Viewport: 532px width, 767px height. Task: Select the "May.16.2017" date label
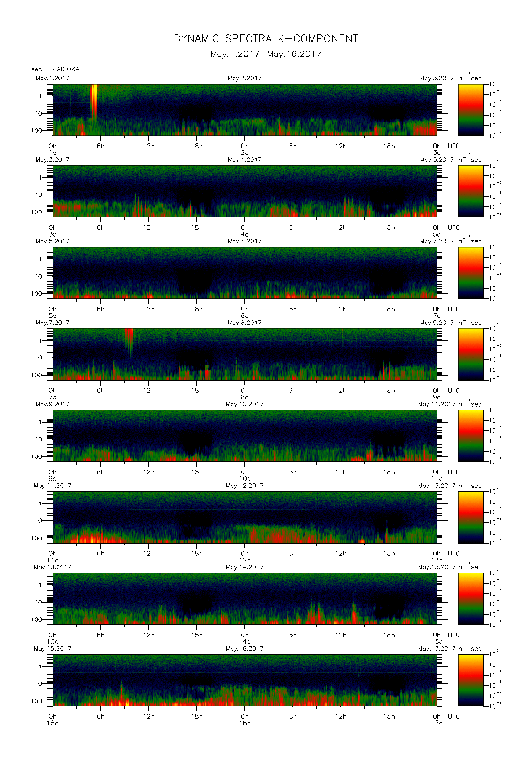[245, 649]
